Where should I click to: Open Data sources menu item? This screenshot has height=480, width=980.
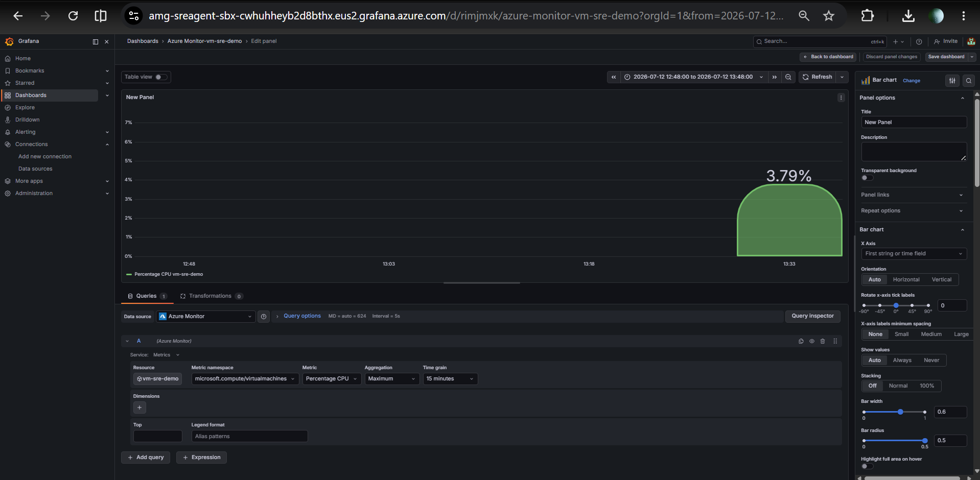35,169
